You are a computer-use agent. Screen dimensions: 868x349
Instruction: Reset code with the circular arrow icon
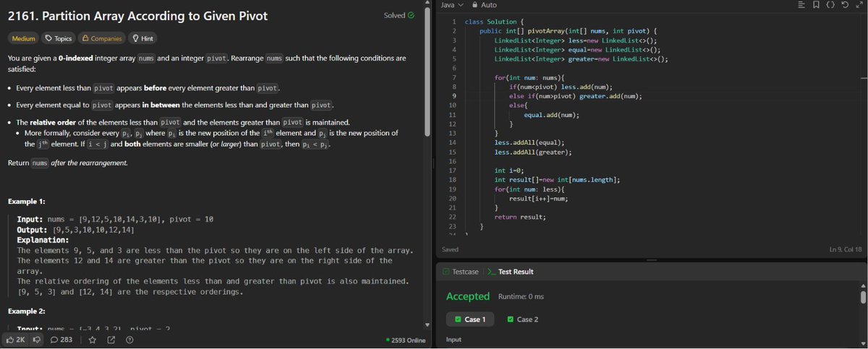tap(844, 5)
